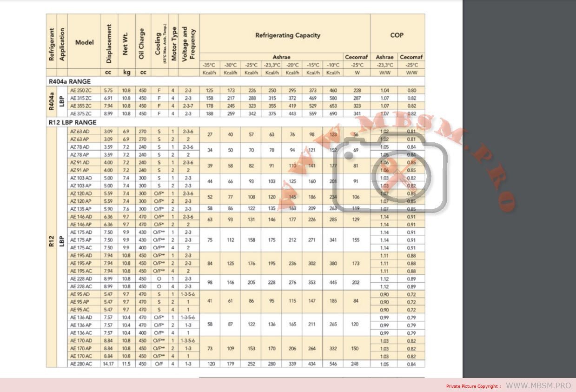Select the Model column header

[84, 42]
